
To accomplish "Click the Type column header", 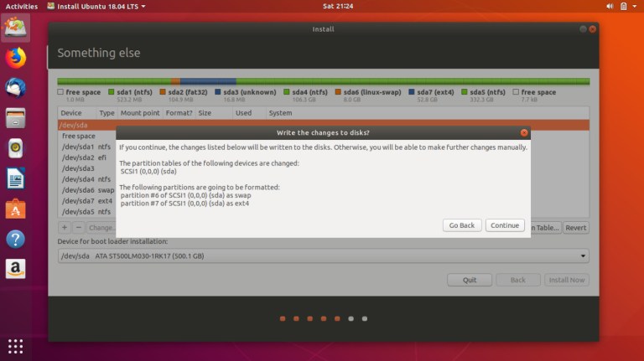I will (x=106, y=113).
